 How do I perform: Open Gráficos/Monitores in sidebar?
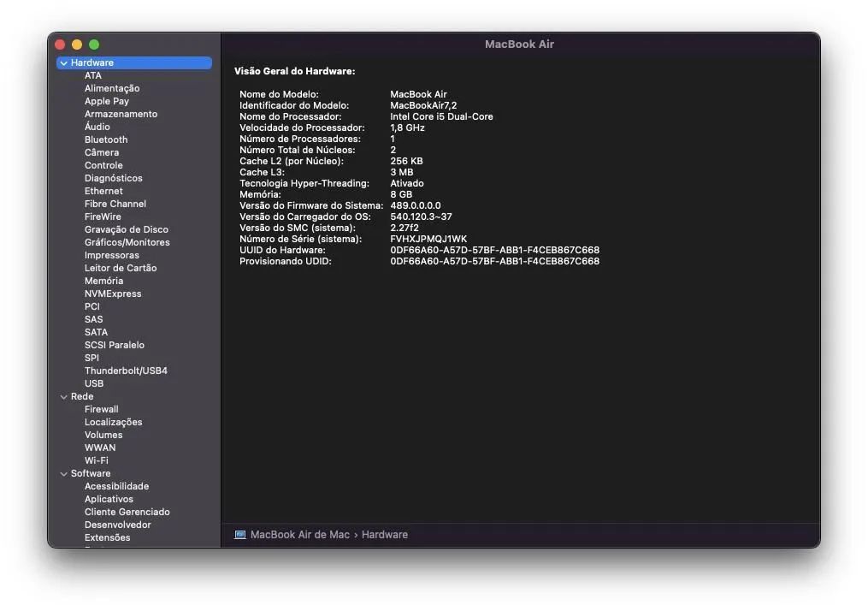click(x=127, y=242)
